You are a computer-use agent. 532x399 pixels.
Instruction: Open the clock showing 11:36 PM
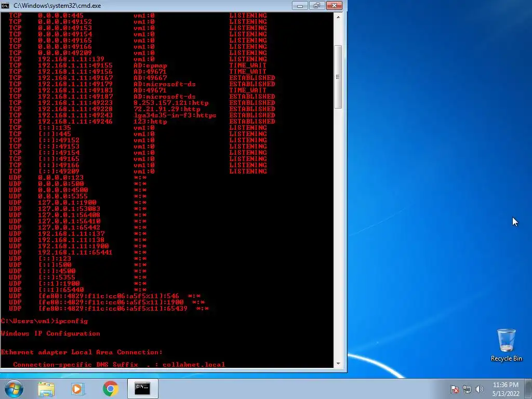tap(506, 389)
